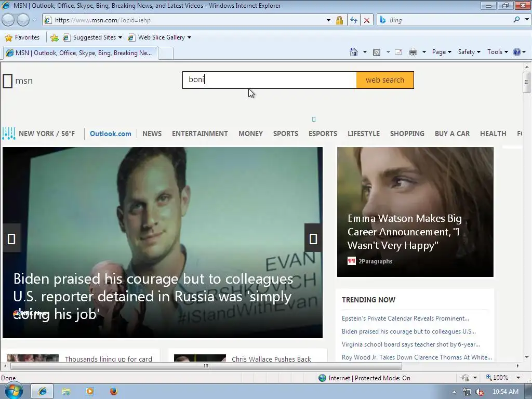Click the Forward navigation button
The image size is (532, 399).
[x=23, y=20]
